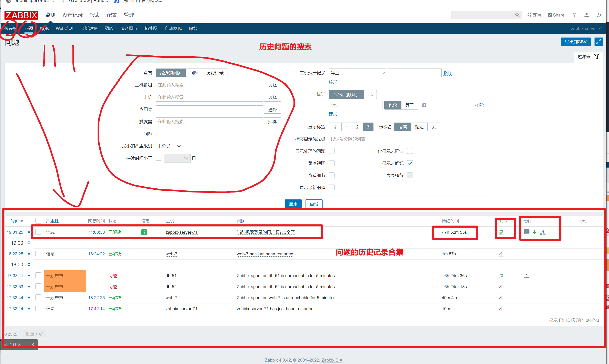Uncheck the show timeline (显示时间线) checkbox

pos(410,163)
